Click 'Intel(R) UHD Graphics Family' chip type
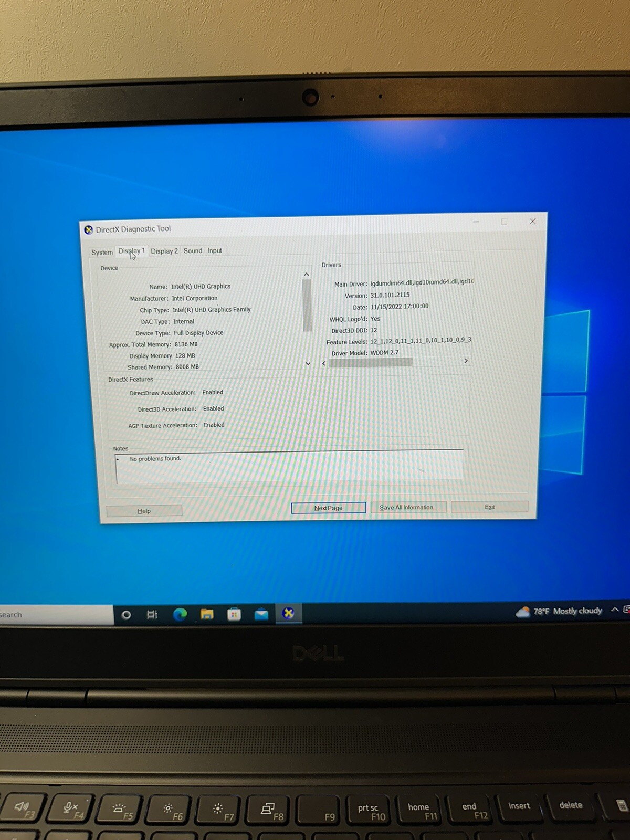The height and width of the screenshot is (840, 630). click(x=212, y=310)
